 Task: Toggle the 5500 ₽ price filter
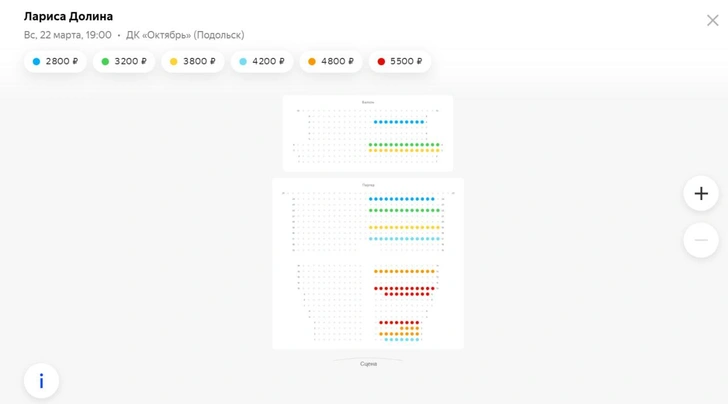click(400, 61)
